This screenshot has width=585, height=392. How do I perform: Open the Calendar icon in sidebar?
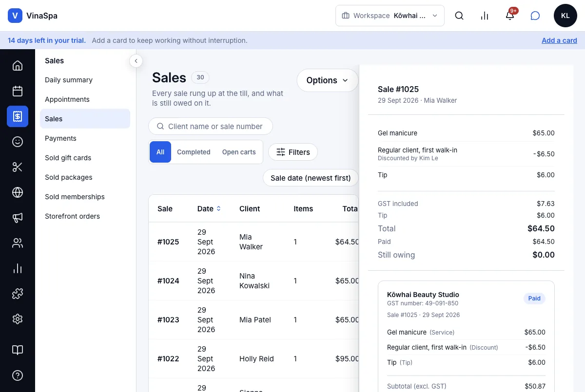[x=18, y=91]
